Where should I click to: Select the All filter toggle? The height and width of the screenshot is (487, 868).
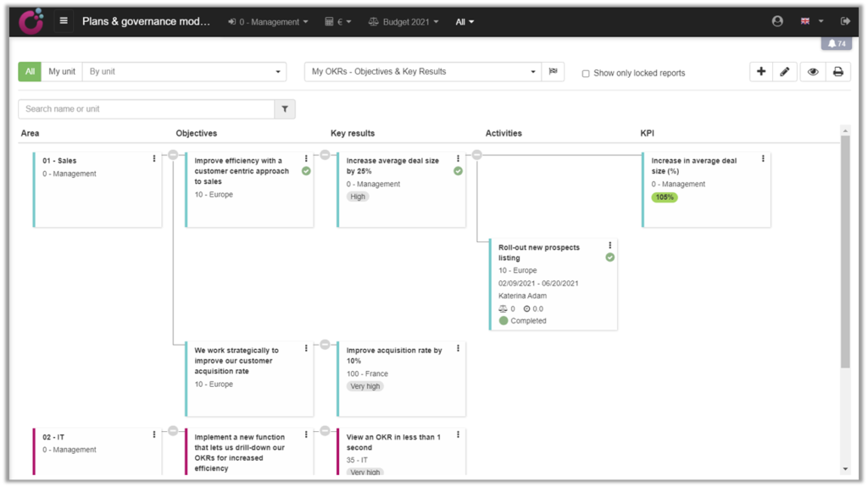coord(30,71)
